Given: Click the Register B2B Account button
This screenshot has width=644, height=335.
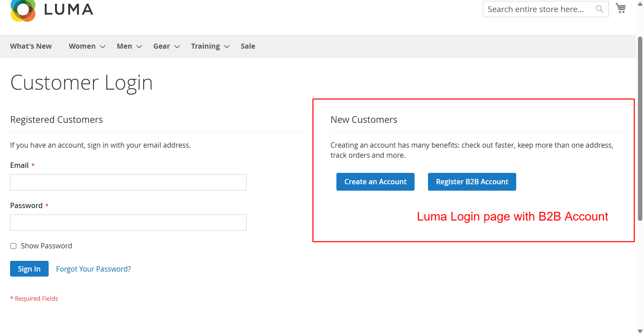Looking at the screenshot, I should (472, 182).
